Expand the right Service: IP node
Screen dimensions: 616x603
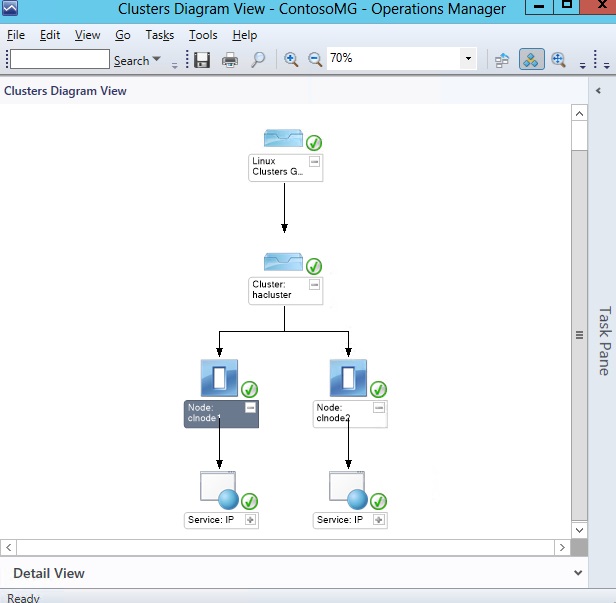(379, 520)
